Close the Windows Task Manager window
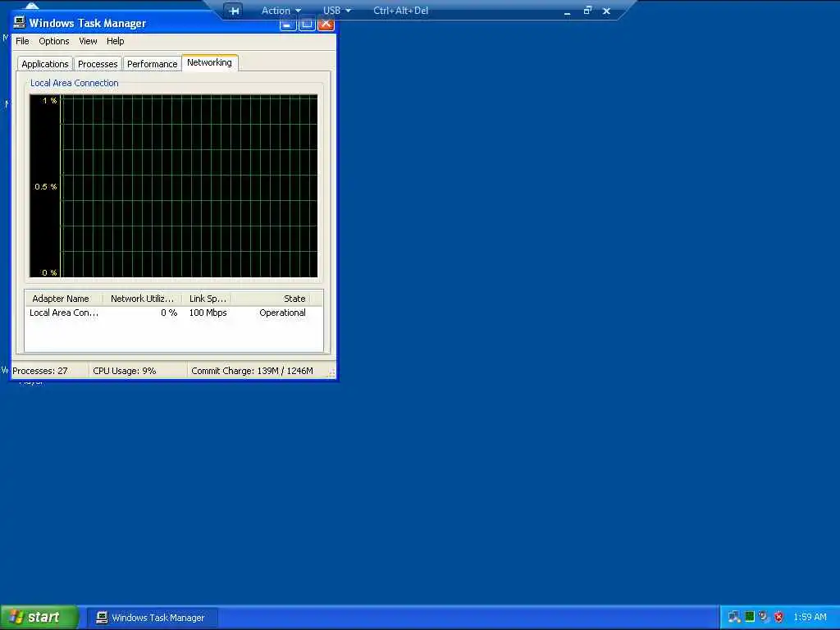This screenshot has height=630, width=840. tap(326, 24)
